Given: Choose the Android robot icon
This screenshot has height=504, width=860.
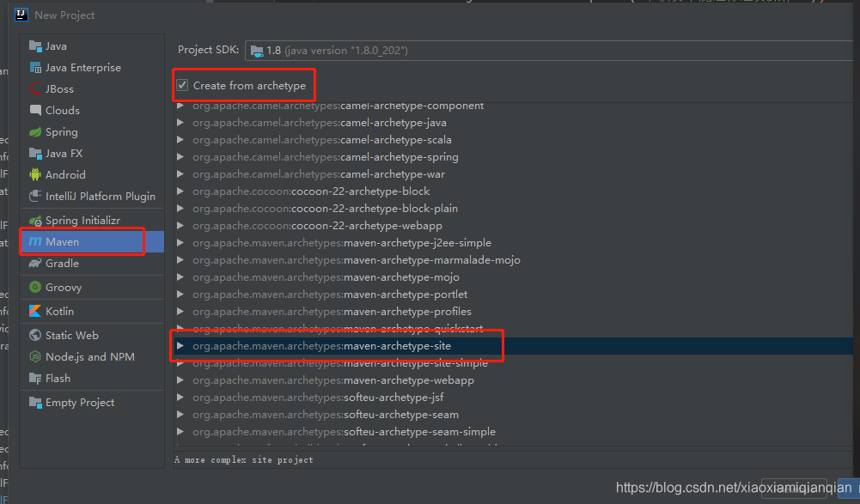Looking at the screenshot, I should pyautogui.click(x=35, y=174).
